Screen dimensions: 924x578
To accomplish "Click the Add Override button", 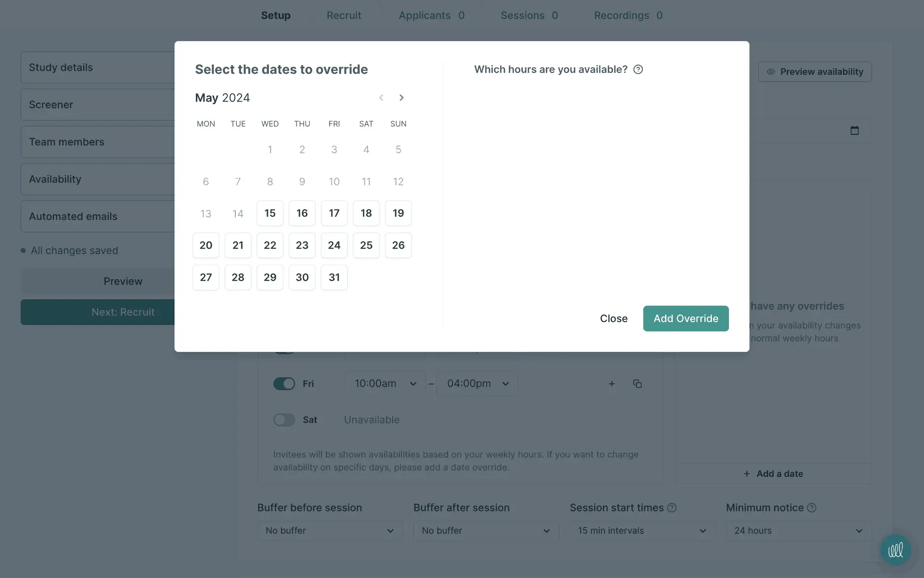I will [x=686, y=318].
